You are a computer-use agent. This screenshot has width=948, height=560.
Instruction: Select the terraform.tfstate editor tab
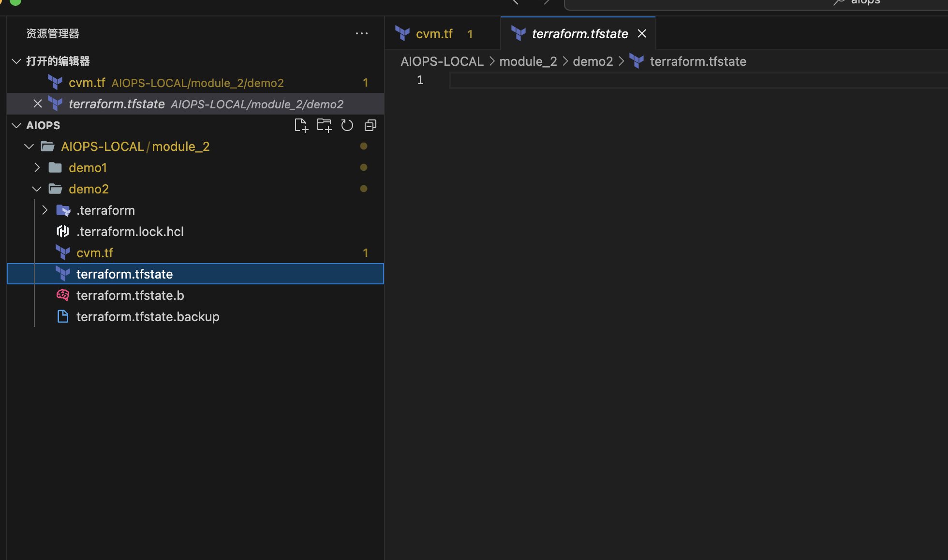coord(578,33)
